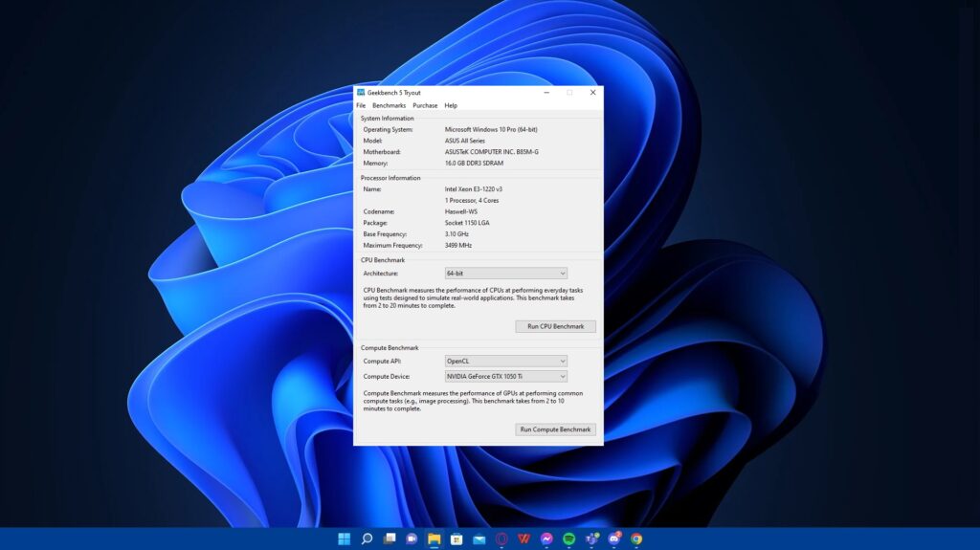The width and height of the screenshot is (980, 550).
Task: Open the Windows Start menu
Action: click(344, 539)
